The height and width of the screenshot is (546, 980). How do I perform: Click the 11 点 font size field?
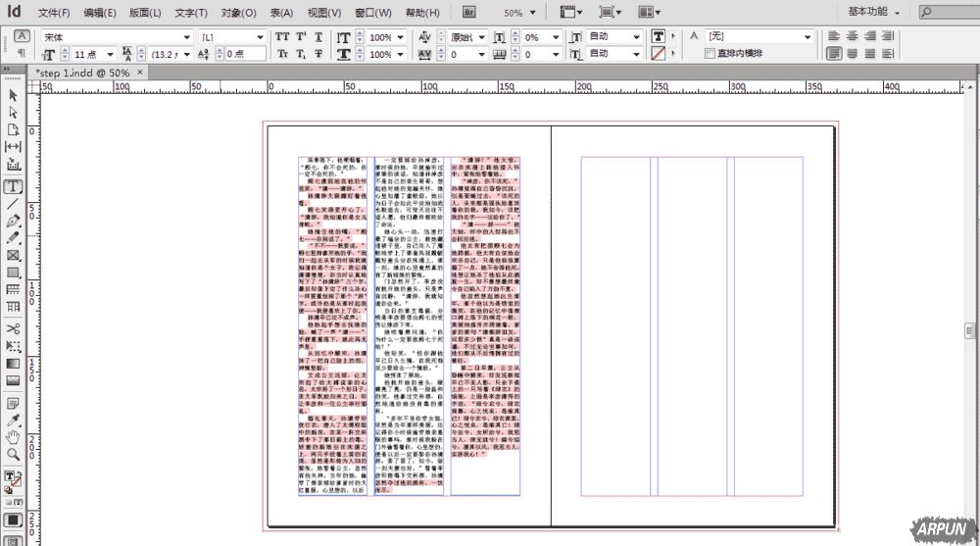[91, 54]
